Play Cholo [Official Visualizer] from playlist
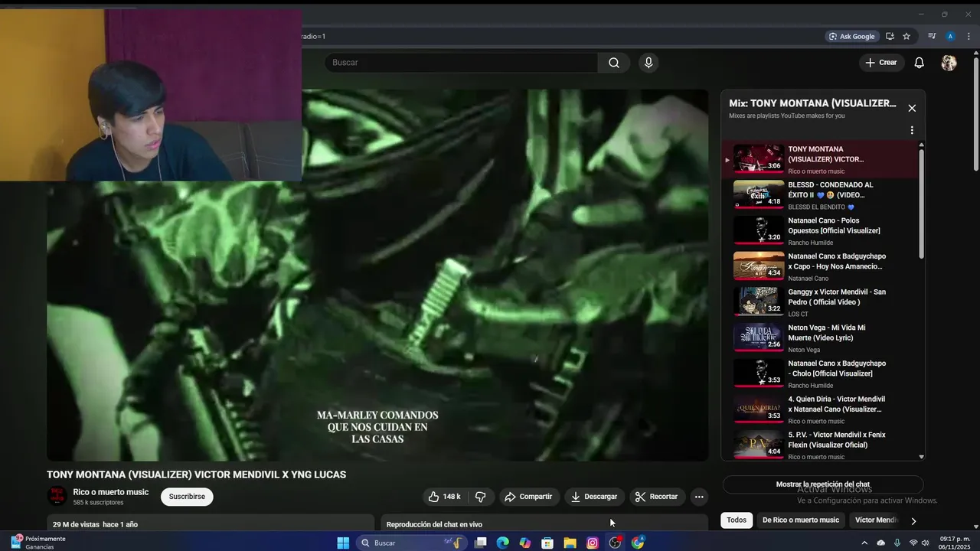 coord(819,373)
